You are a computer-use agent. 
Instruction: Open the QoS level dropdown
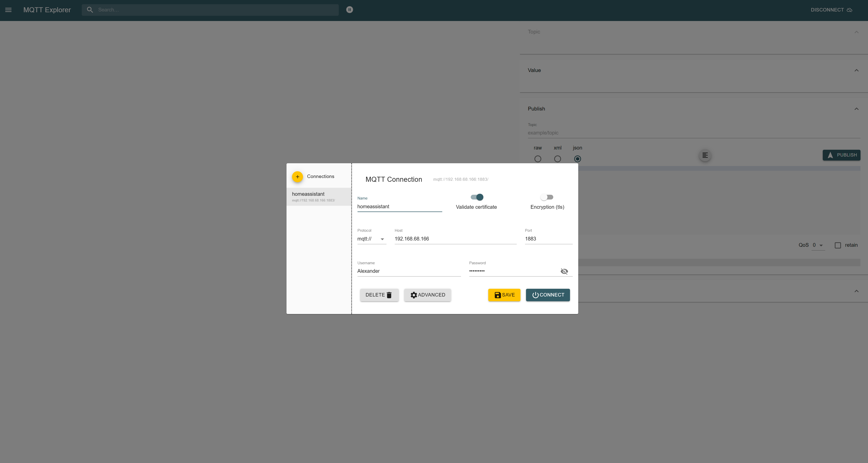pyautogui.click(x=818, y=245)
